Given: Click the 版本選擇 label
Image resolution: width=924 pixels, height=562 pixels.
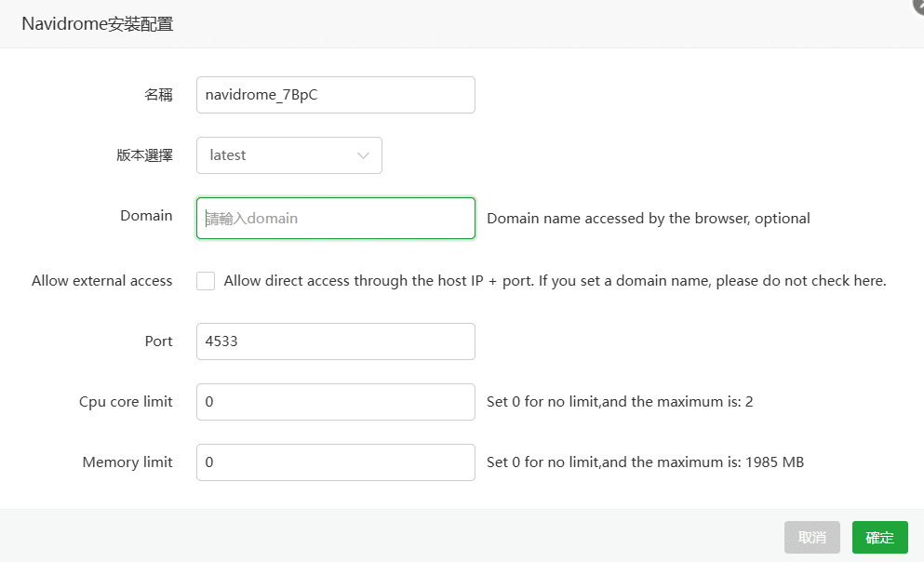Looking at the screenshot, I should (144, 155).
